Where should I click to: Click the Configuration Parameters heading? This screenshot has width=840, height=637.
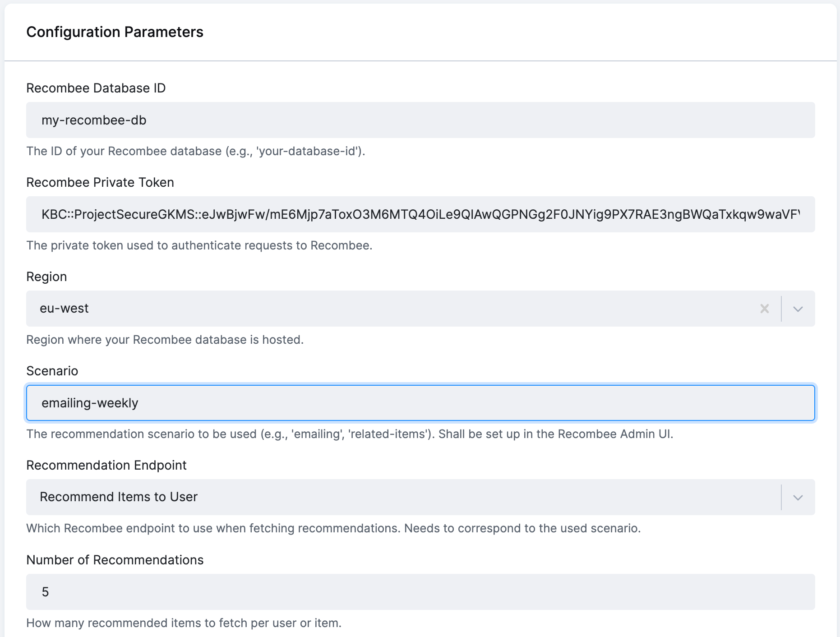coord(115,32)
